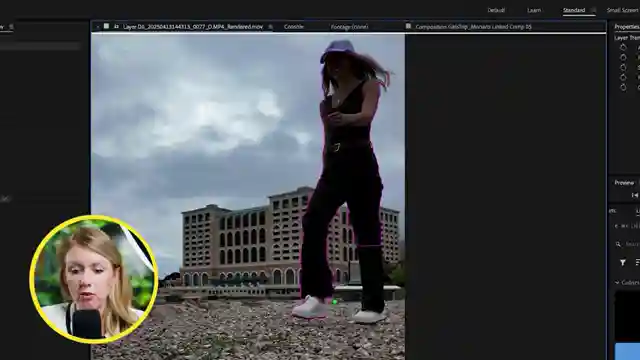Toggle the Rotation stopwatch
The image size is (640, 360).
[x=623, y=77]
